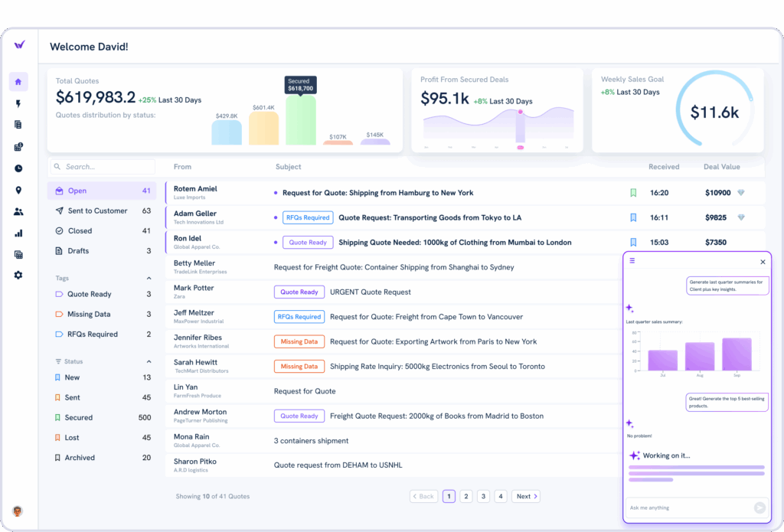The height and width of the screenshot is (532, 784).
Task: Click the Next pagination button
Action: click(x=525, y=496)
